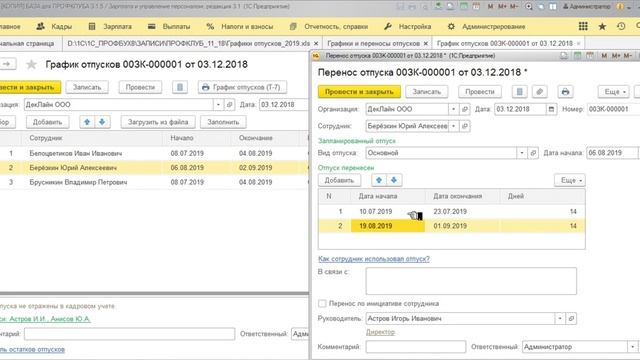Open the Настройка section
This screenshot has width=640, height=360.
coord(407,27)
